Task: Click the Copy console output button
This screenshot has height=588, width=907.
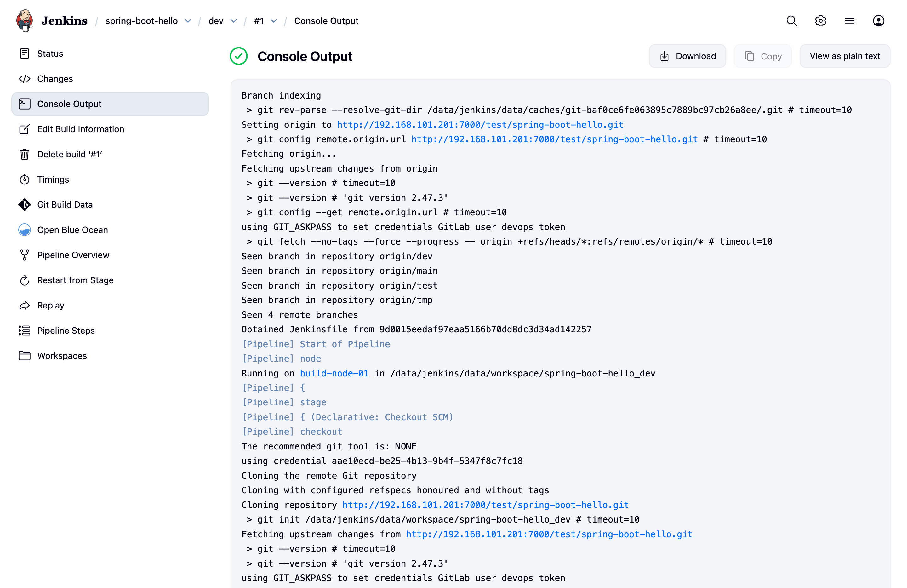Action: point(763,56)
